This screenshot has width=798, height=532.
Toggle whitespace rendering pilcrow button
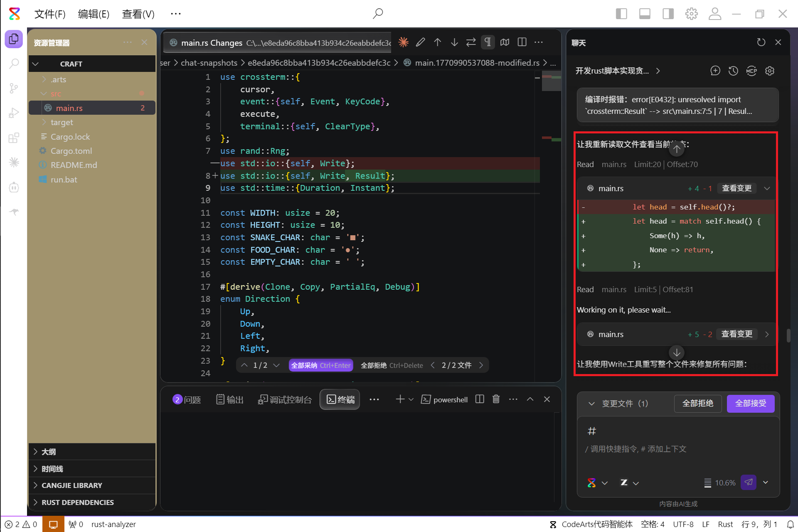click(488, 42)
